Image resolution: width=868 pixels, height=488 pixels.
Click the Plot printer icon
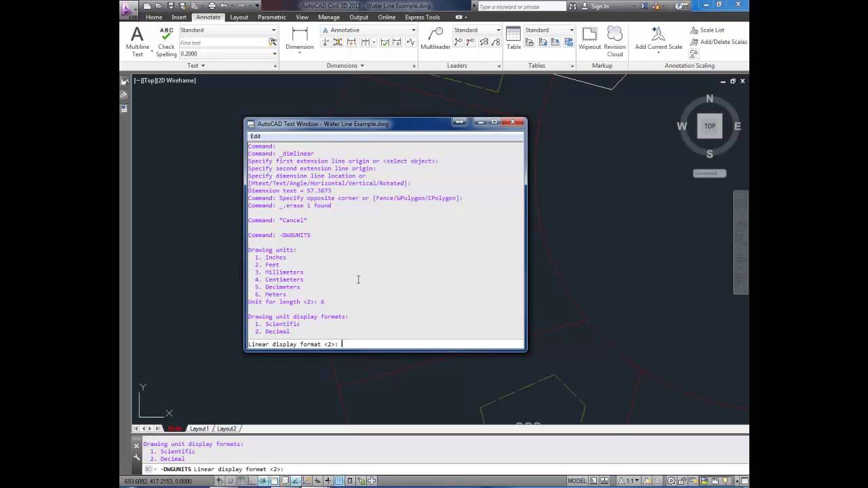pyautogui.click(x=212, y=6)
